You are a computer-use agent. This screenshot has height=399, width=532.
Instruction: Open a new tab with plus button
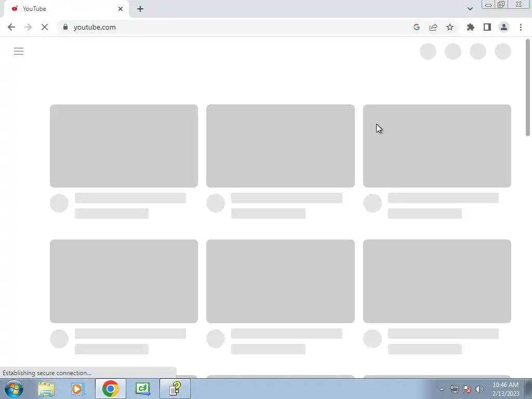pyautogui.click(x=140, y=9)
